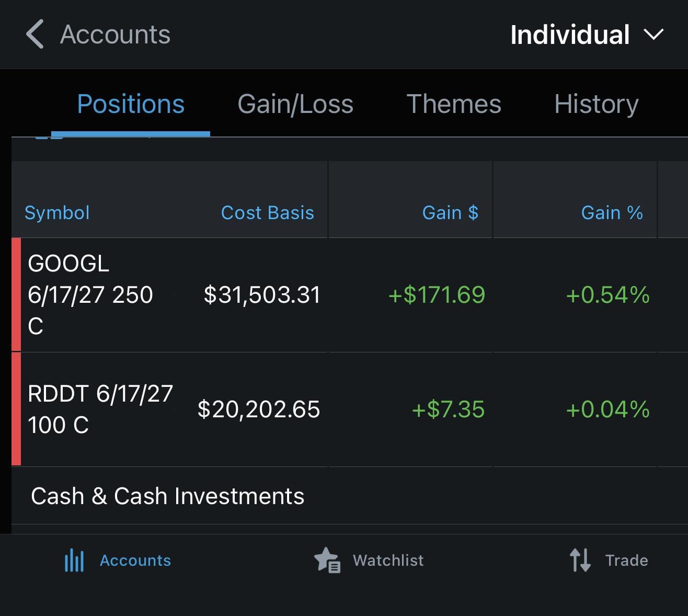Viewport: 688px width, 616px height.
Task: Expand the Individual account dropdown chevron
Action: pyautogui.click(x=653, y=35)
